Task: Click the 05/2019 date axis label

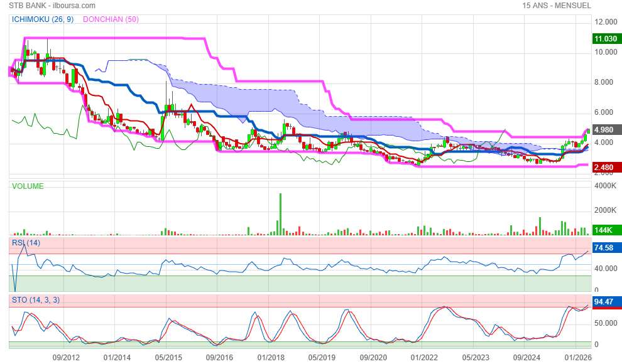Action: click(x=322, y=358)
